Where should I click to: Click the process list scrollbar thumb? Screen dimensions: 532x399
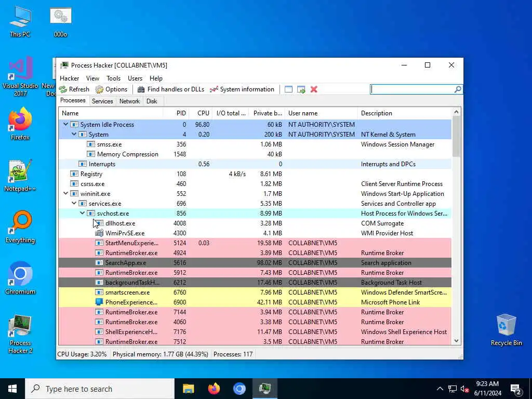point(456,136)
